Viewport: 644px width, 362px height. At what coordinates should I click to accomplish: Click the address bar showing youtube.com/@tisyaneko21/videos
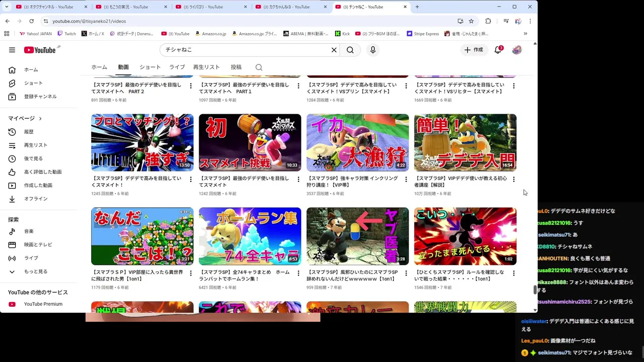[x=247, y=21]
